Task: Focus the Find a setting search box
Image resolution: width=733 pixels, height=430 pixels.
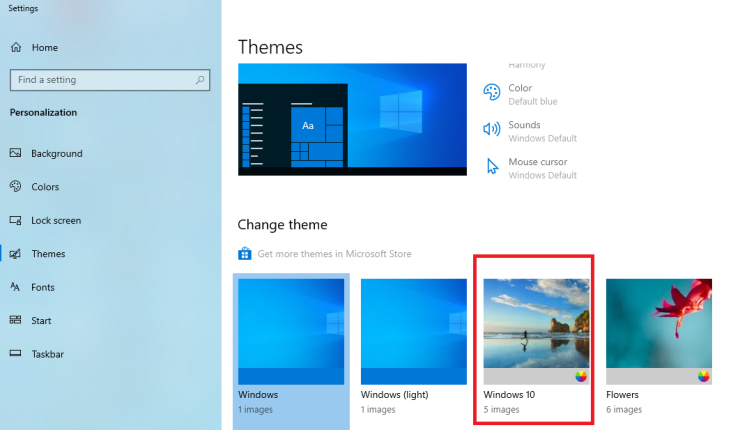Action: [x=110, y=80]
